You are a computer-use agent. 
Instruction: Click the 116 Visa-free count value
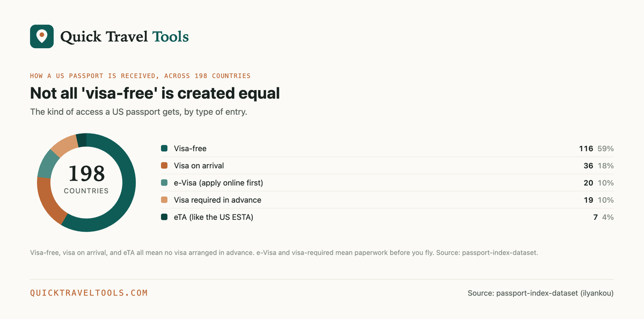(586, 149)
